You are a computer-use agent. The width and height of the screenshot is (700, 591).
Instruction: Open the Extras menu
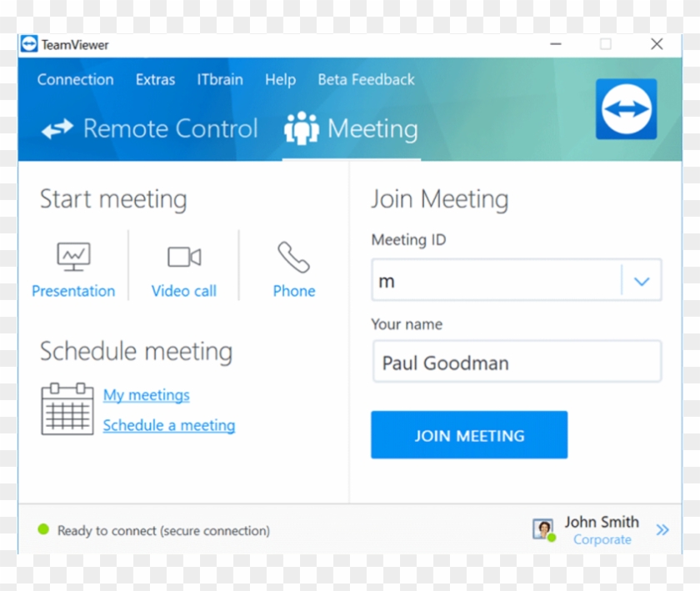pyautogui.click(x=155, y=80)
